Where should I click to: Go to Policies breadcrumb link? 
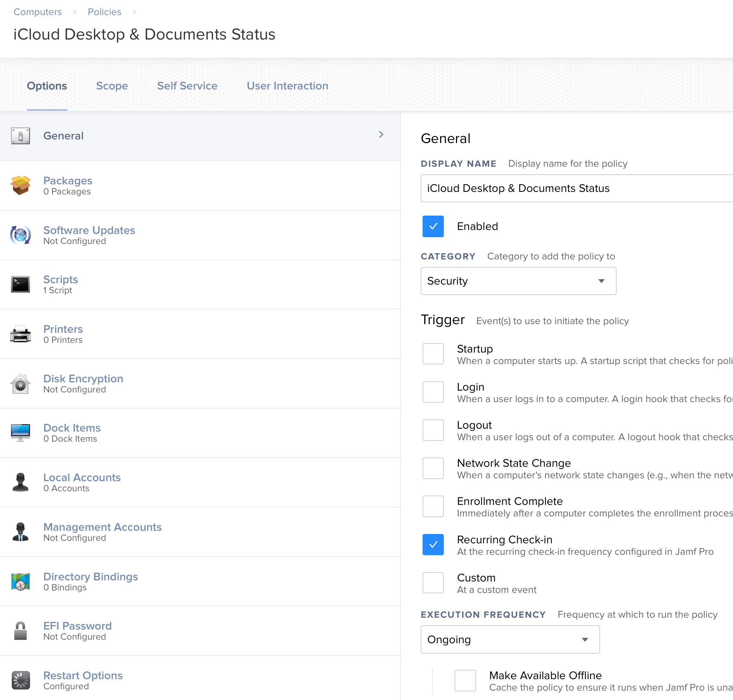tap(105, 12)
